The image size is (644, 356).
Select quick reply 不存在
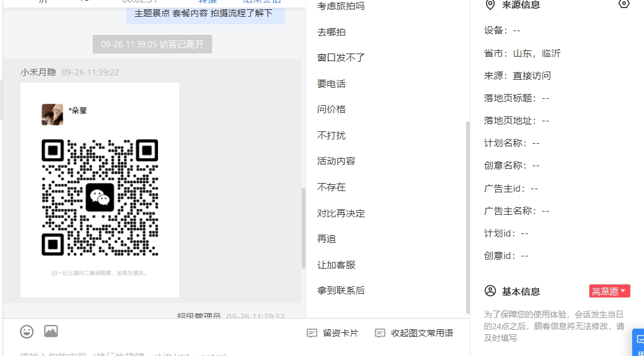332,187
